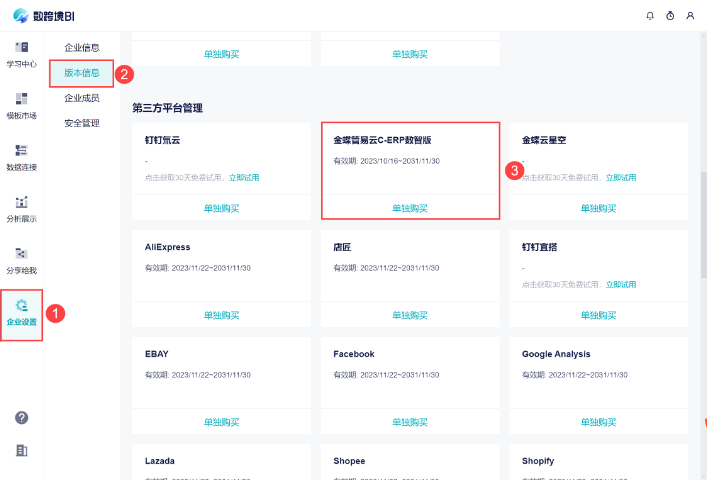Viewport: 707px width, 480px height.
Task: Click the notification bell icon
Action: coord(651,16)
